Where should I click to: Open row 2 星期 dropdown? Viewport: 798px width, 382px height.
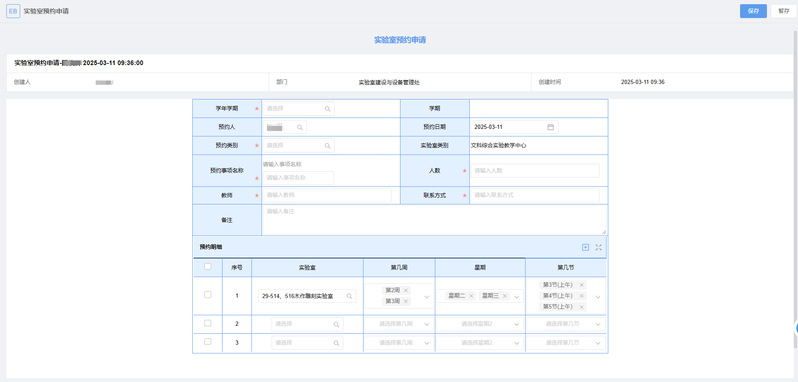480,324
